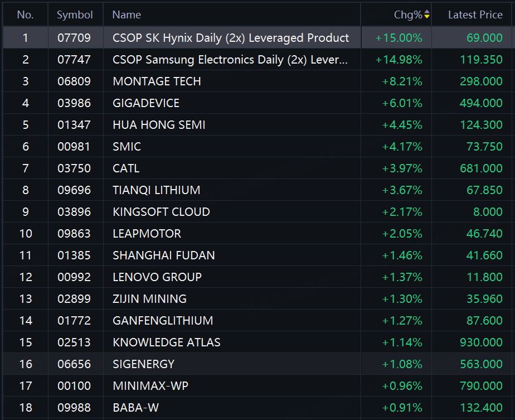
Task: Click symbol 00100
Action: point(74,385)
